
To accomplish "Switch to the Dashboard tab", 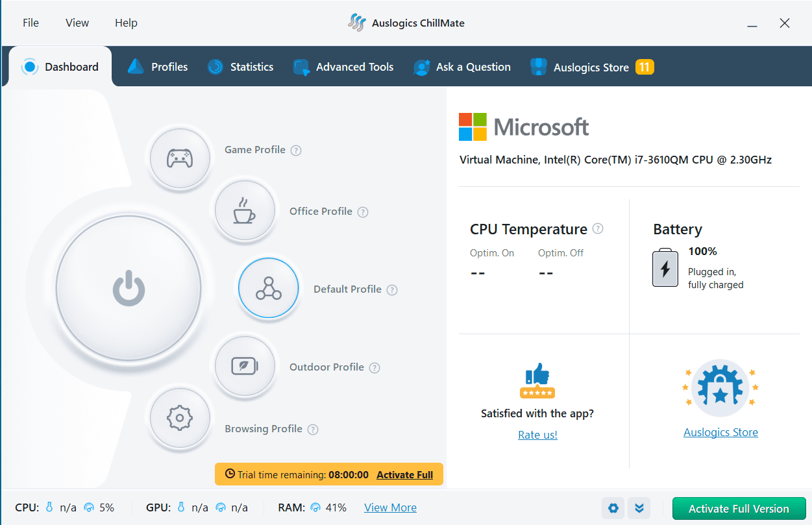I will tap(60, 66).
